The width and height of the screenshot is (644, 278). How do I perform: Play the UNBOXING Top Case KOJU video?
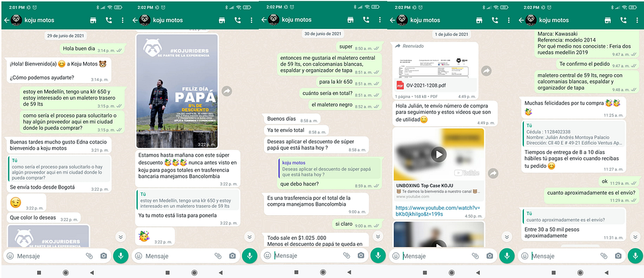[438, 154]
